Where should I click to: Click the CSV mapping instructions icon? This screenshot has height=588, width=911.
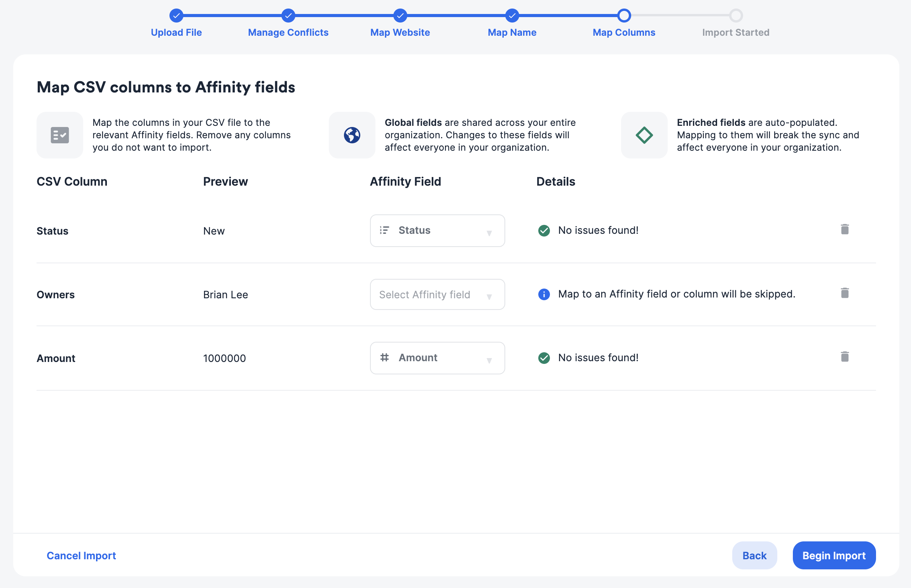click(x=59, y=135)
